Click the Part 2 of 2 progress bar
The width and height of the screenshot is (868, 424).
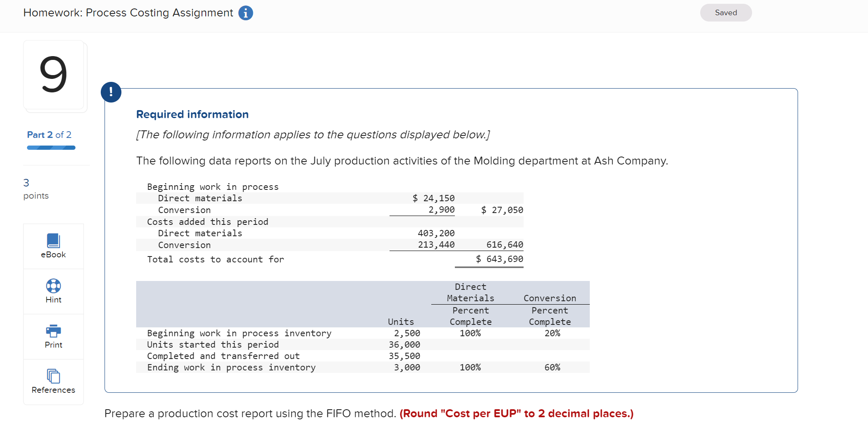pos(51,148)
